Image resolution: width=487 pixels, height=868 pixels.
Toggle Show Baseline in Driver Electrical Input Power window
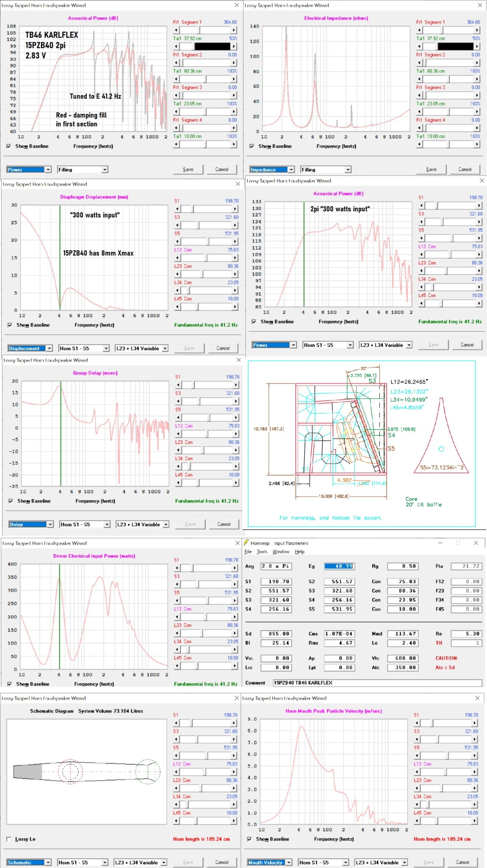click(x=9, y=684)
